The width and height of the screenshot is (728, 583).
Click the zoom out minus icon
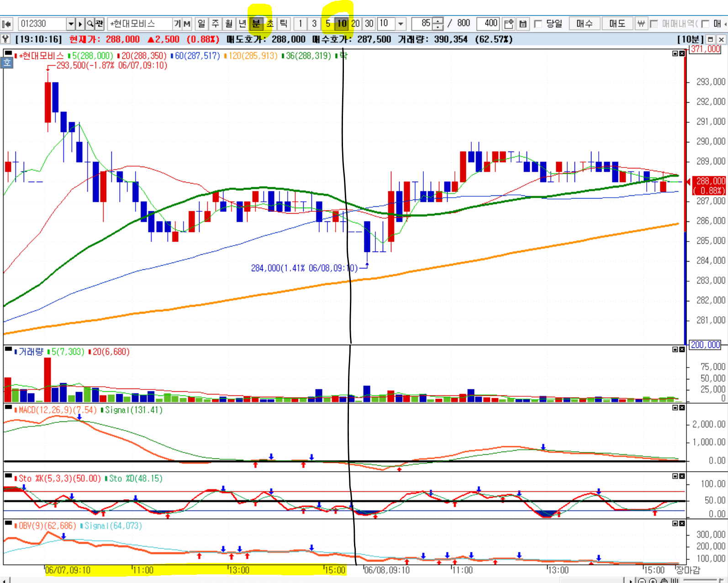point(642,581)
